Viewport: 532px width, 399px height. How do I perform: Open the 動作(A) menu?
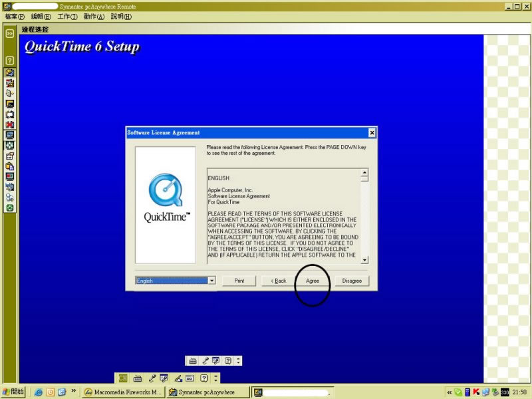(x=94, y=17)
